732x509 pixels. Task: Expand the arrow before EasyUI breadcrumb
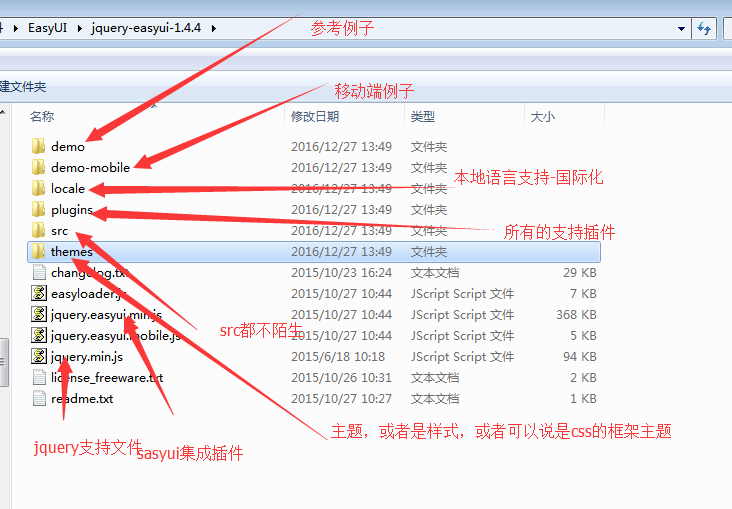click(x=16, y=28)
